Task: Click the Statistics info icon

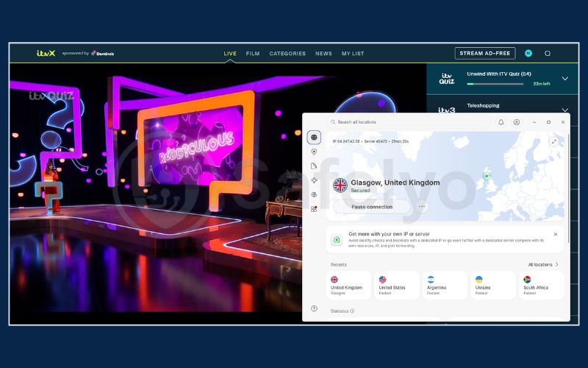Action: (x=352, y=311)
